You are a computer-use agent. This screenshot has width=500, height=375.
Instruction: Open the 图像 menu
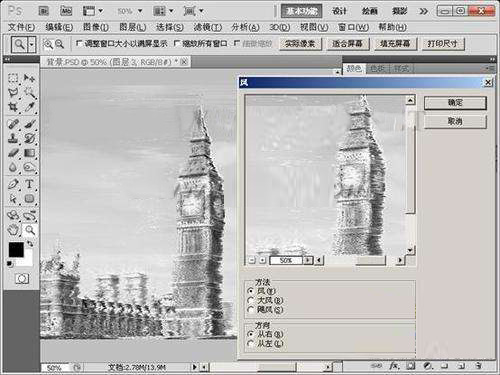pos(95,27)
